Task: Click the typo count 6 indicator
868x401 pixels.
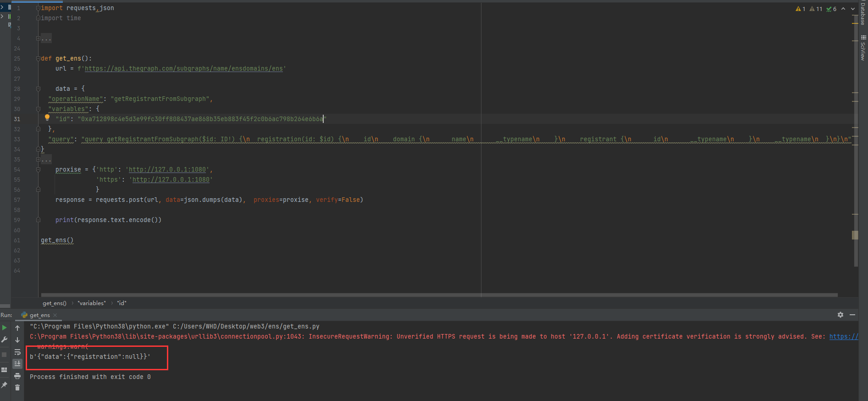Action: click(831, 9)
